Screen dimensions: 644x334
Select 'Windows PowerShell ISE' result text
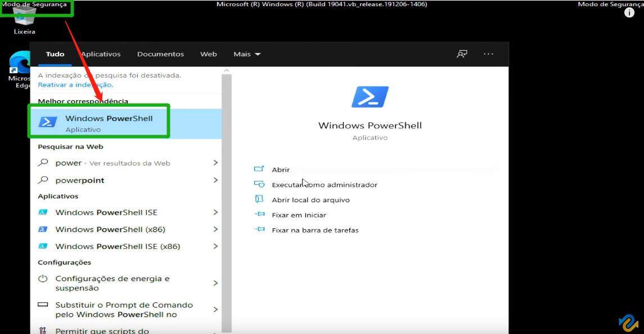pyautogui.click(x=106, y=212)
